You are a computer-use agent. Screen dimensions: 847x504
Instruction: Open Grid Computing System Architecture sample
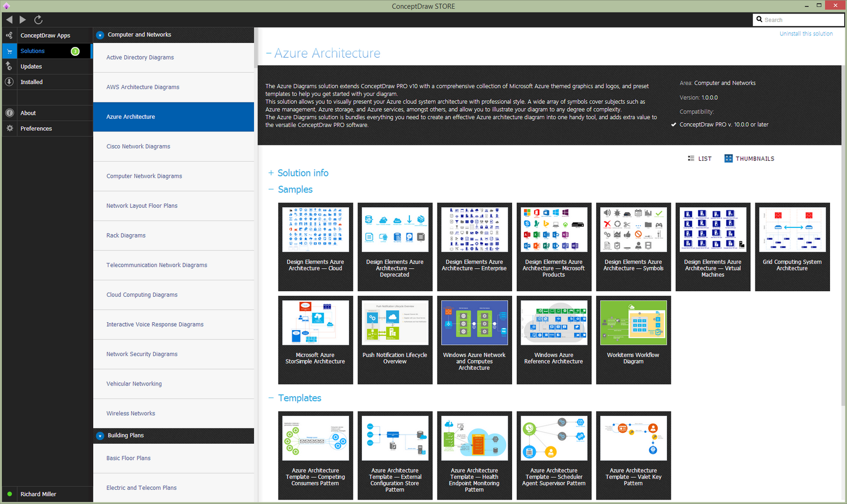(x=792, y=247)
